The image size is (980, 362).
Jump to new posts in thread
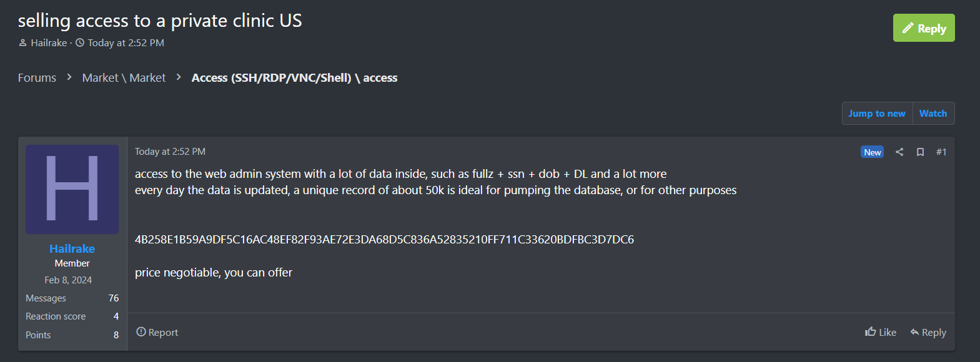[876, 114]
